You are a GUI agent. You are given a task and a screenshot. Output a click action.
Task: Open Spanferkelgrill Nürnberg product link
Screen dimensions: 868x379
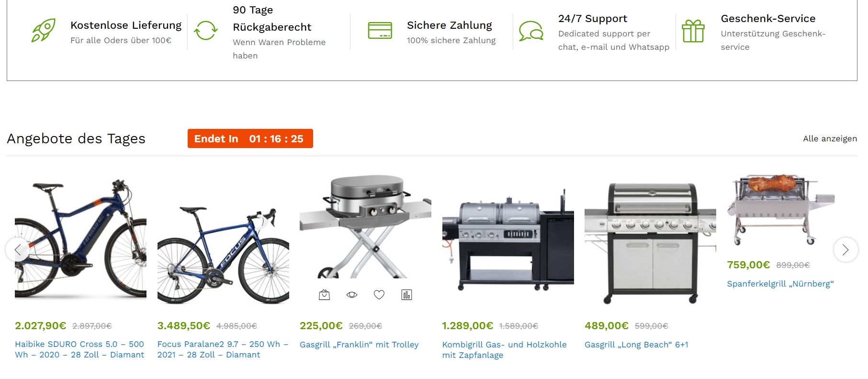[x=780, y=284]
